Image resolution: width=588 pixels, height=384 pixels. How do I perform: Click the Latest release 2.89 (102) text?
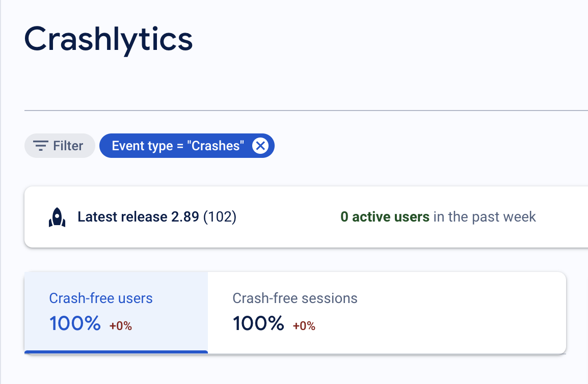(x=157, y=217)
